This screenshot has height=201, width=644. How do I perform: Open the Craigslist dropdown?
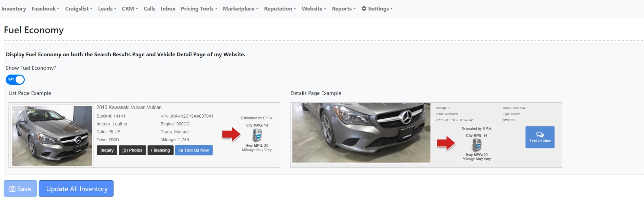click(79, 8)
